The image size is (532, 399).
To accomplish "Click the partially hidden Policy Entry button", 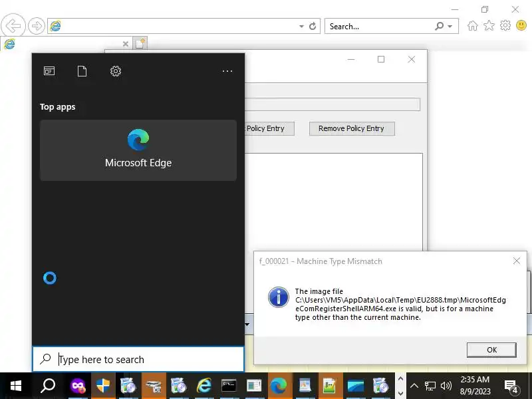I will tap(269, 128).
